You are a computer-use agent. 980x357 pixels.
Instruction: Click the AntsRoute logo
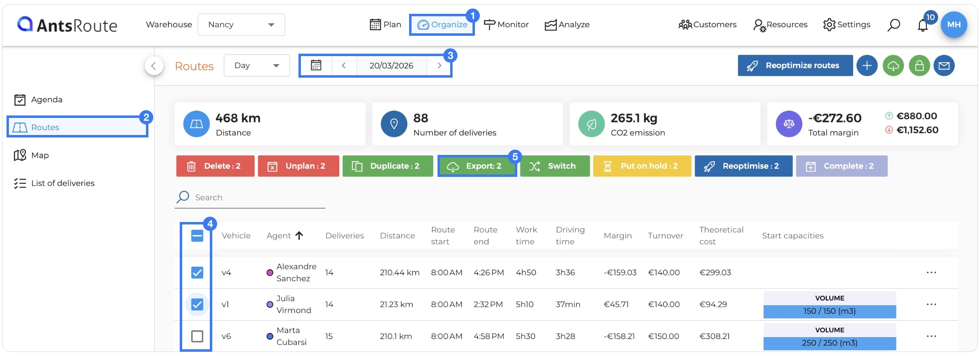(x=67, y=25)
